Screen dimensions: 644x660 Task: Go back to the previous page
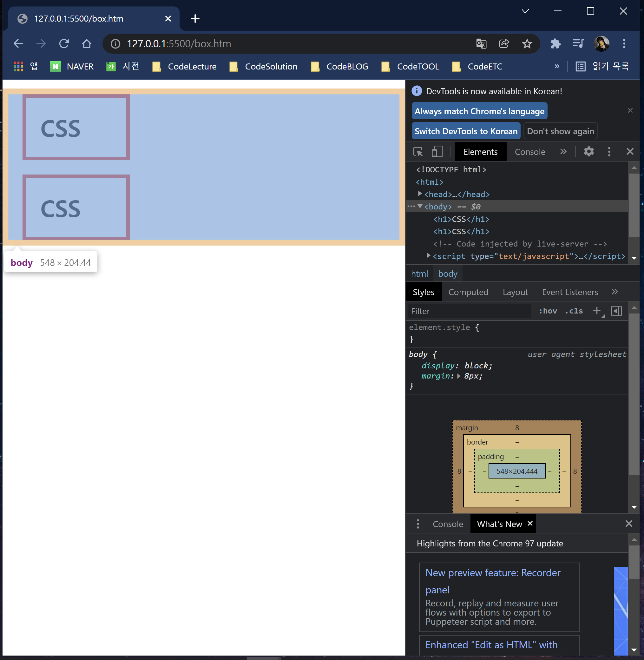tap(18, 44)
